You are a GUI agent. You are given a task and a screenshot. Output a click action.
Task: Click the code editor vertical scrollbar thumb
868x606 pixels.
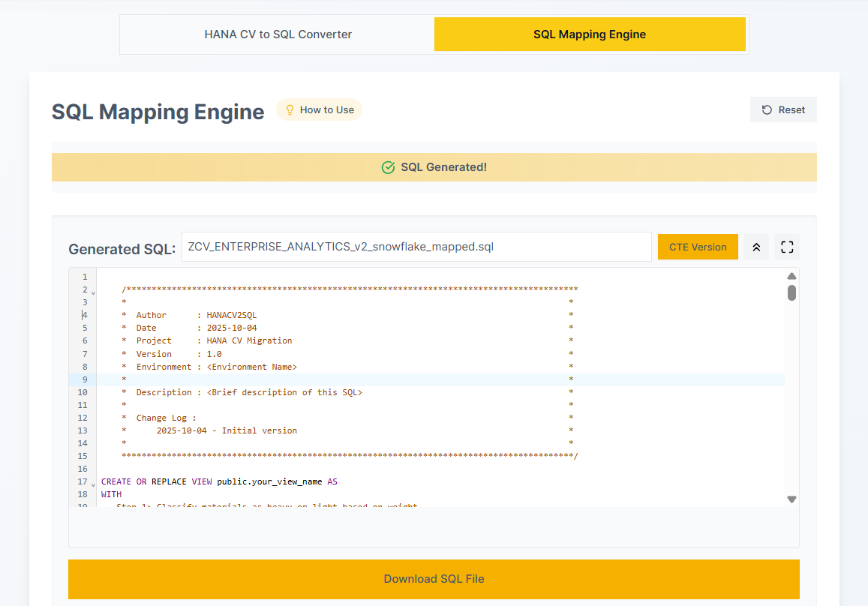click(791, 292)
